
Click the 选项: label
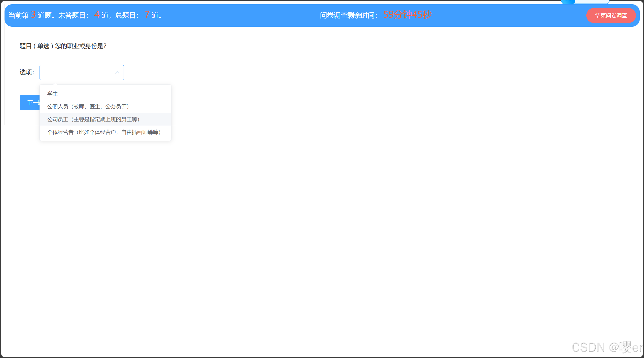pos(27,72)
